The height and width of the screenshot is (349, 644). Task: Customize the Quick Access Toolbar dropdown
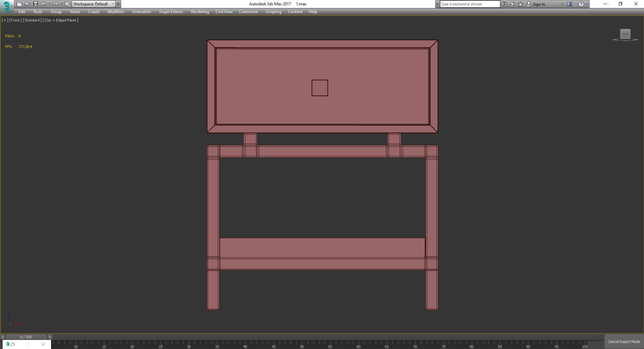pyautogui.click(x=118, y=4)
